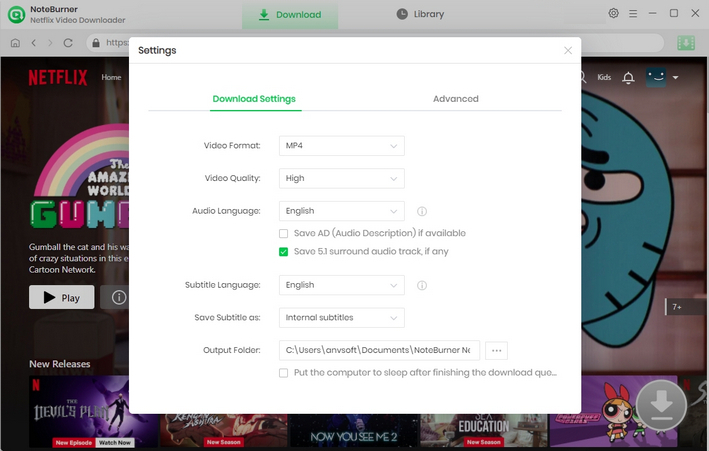Expand the Netflix profile dropdown arrow

point(676,78)
